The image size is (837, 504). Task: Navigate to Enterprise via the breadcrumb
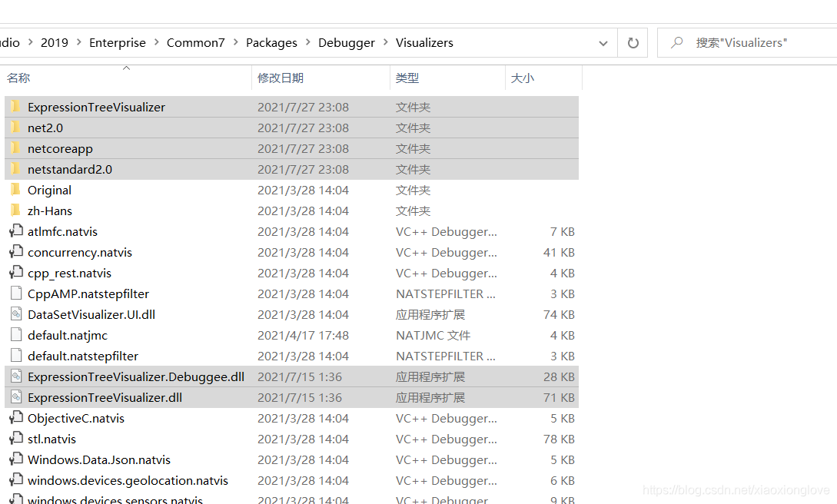click(117, 42)
